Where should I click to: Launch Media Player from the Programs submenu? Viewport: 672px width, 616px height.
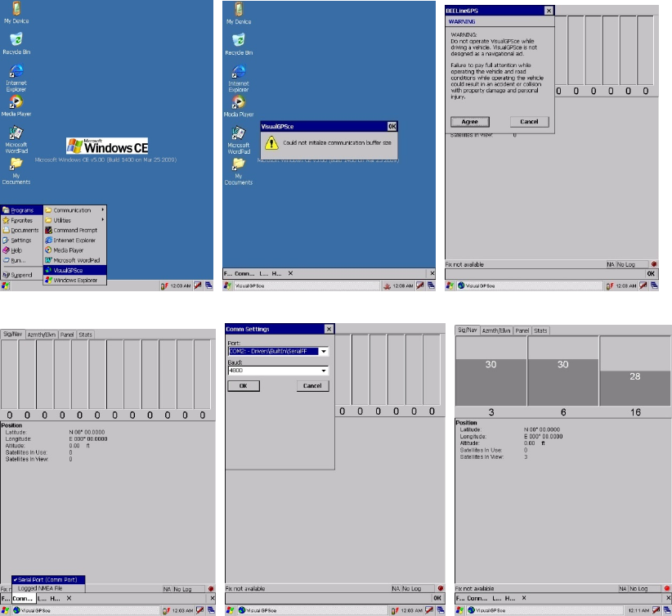75,250
